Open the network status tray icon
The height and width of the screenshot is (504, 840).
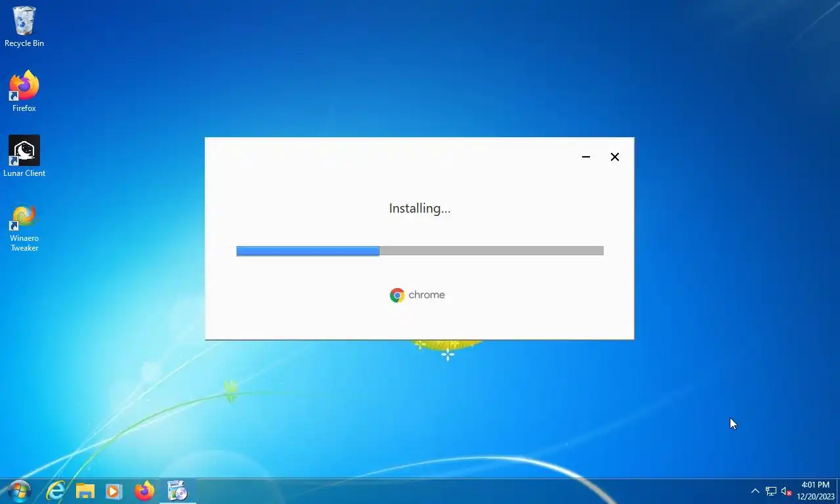[771, 492]
